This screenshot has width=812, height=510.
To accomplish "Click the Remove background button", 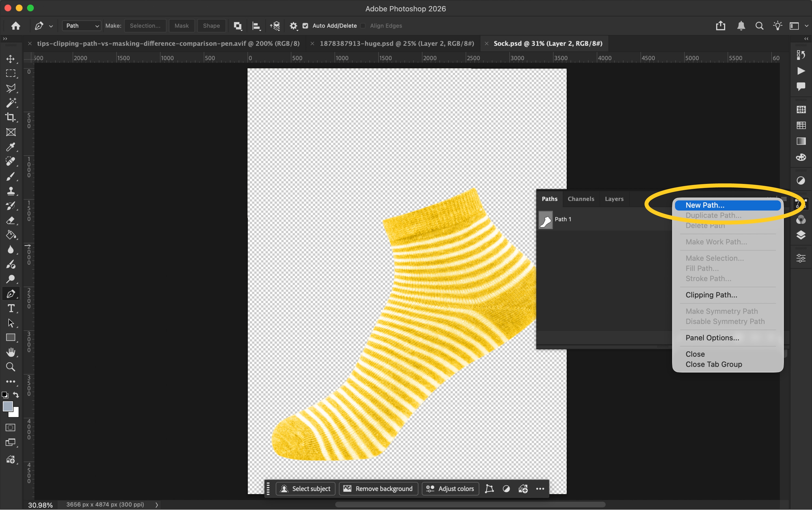I will pyautogui.click(x=378, y=489).
